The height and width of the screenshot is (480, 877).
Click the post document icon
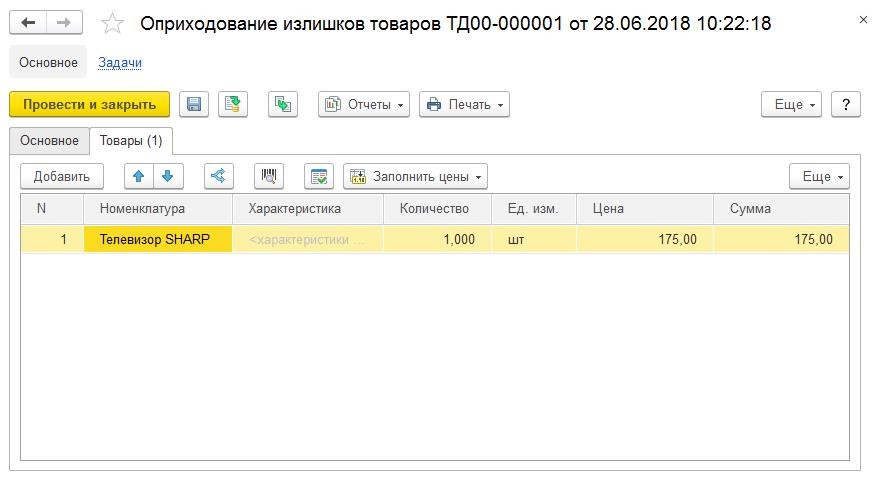(x=233, y=105)
